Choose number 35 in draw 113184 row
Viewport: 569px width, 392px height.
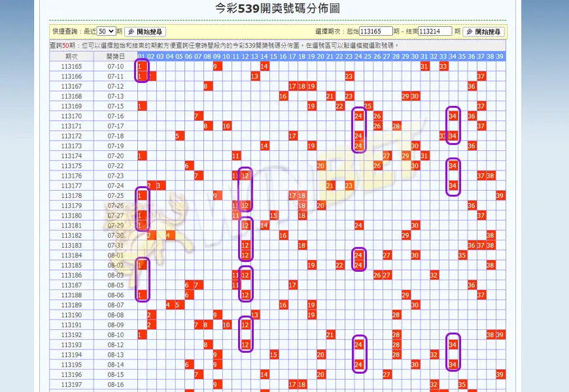tap(462, 255)
